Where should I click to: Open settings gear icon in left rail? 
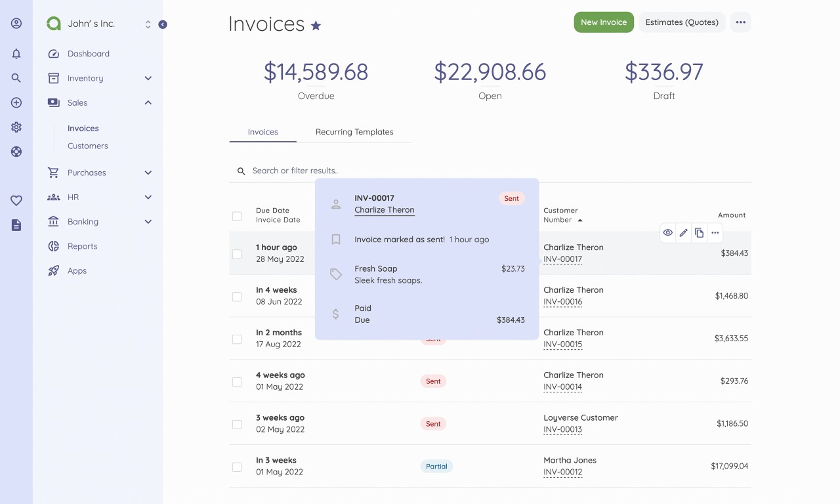pos(16,127)
